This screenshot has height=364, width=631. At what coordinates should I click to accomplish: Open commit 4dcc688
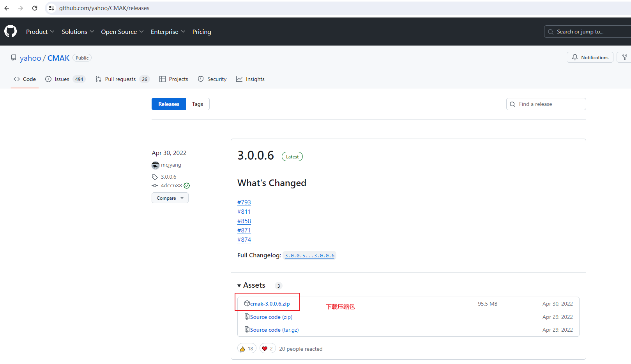(x=171, y=186)
